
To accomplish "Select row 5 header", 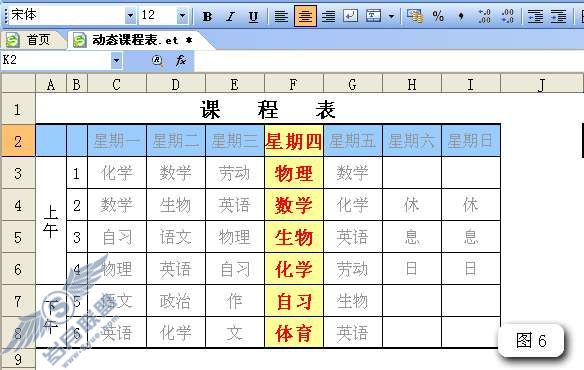I will coord(18,237).
